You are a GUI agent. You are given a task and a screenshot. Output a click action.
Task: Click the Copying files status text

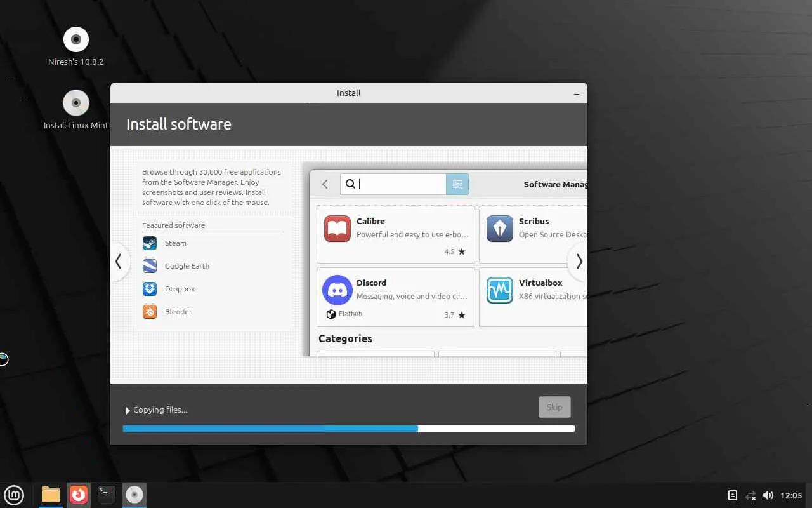[x=160, y=410]
